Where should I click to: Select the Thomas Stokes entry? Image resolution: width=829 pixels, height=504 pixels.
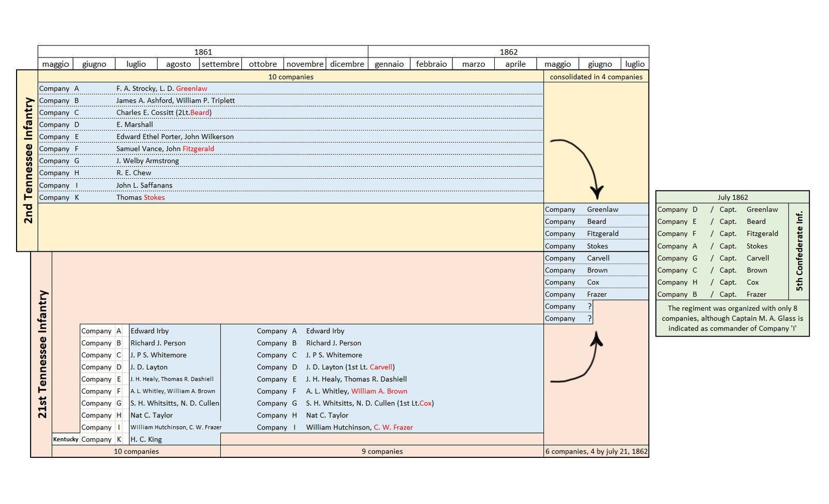pyautogui.click(x=140, y=197)
